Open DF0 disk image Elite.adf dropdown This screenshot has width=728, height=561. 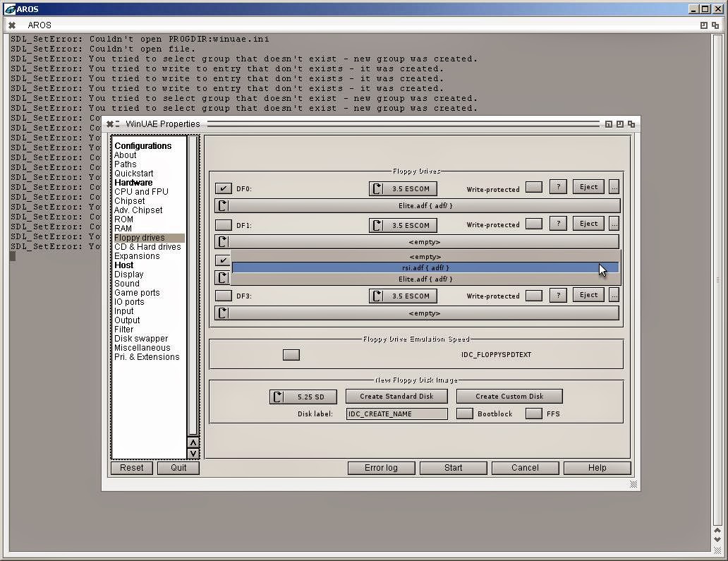(x=417, y=206)
